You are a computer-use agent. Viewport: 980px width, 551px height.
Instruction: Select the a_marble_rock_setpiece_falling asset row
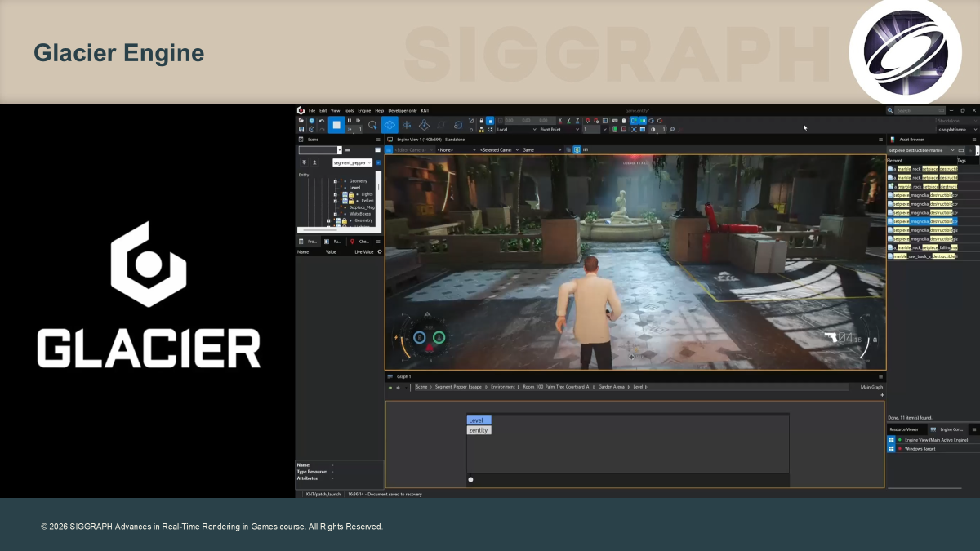[x=922, y=247]
